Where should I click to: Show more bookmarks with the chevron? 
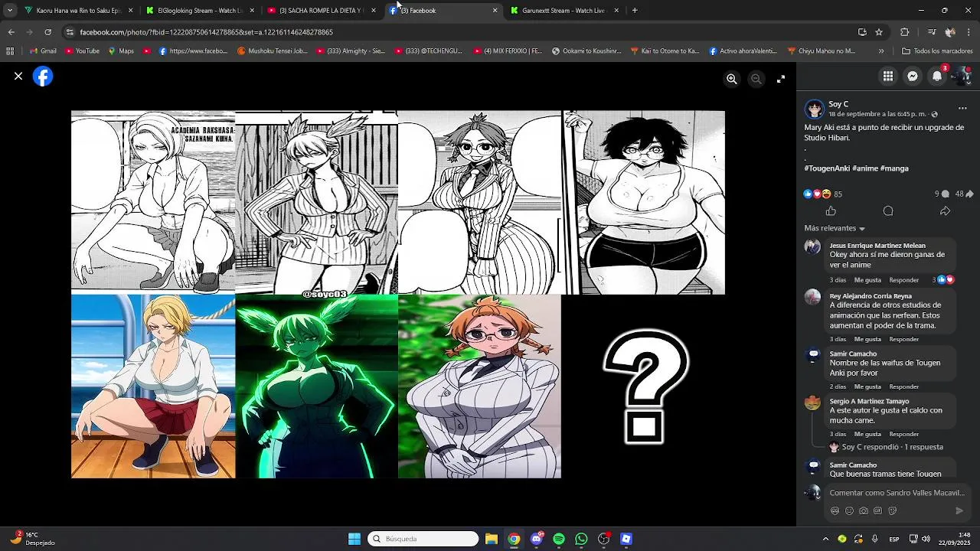pyautogui.click(x=881, y=51)
